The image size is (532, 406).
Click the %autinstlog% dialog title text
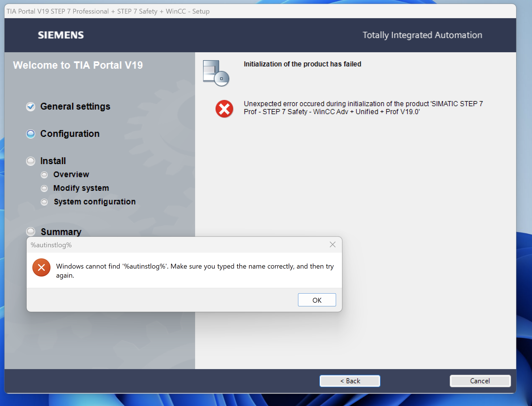coord(51,245)
